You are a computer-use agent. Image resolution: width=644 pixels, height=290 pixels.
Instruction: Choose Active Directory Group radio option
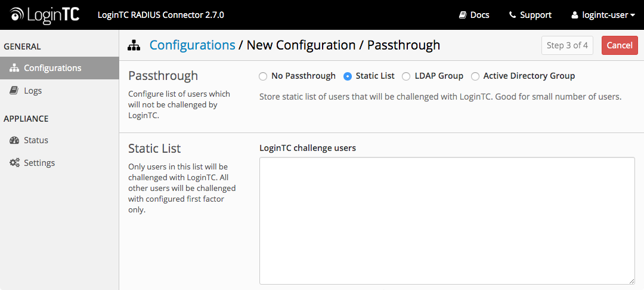475,76
